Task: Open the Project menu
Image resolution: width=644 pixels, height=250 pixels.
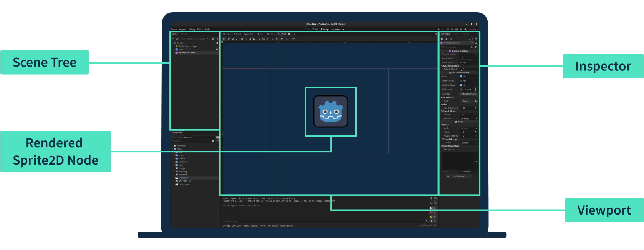Action: (x=182, y=29)
